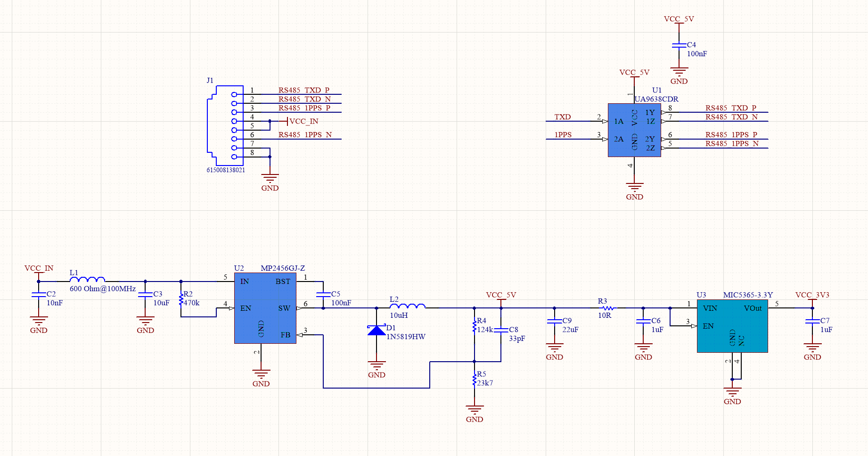This screenshot has height=456, width=868.
Task: Select the RS485_1PPS_N net label on J1
Action: click(x=305, y=135)
